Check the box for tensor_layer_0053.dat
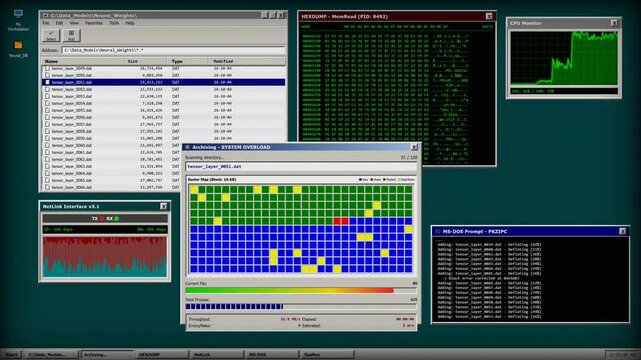 [x=47, y=96]
